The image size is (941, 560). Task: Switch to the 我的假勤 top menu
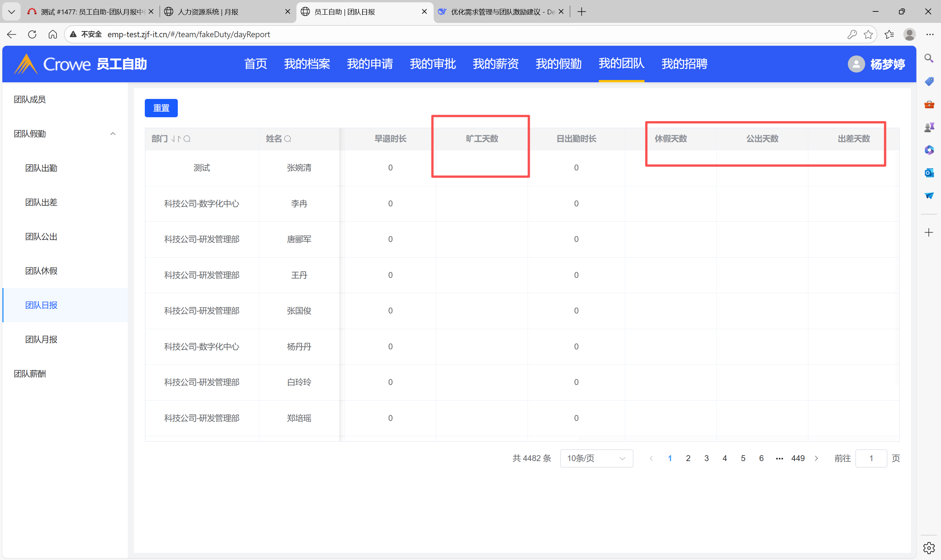pos(558,64)
